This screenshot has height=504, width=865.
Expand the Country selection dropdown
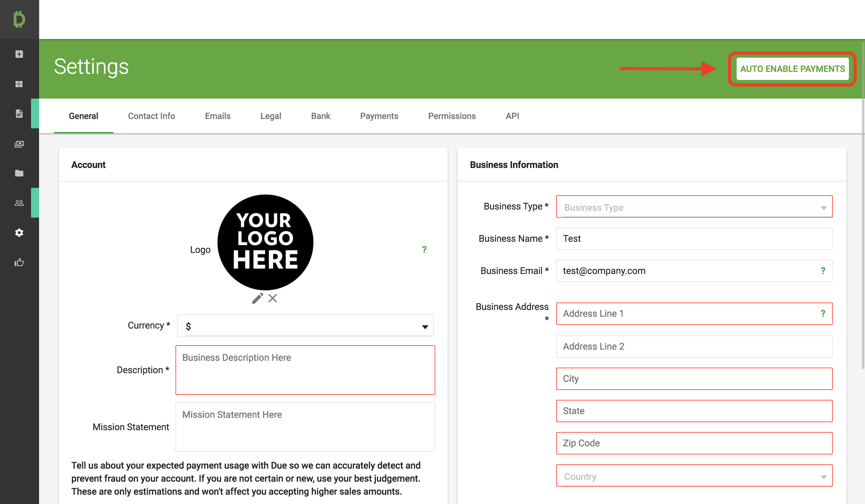[x=824, y=476]
